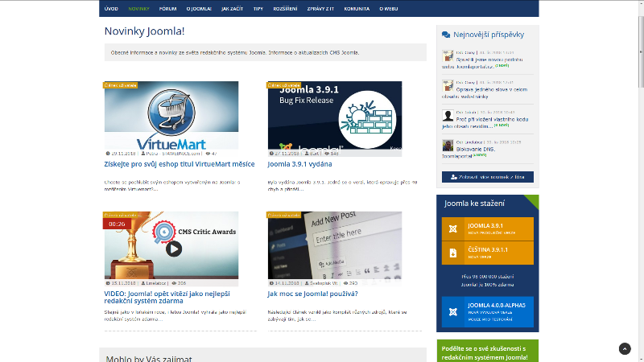Click the Joomla logo icon on the 3.9.1 button

click(x=453, y=229)
